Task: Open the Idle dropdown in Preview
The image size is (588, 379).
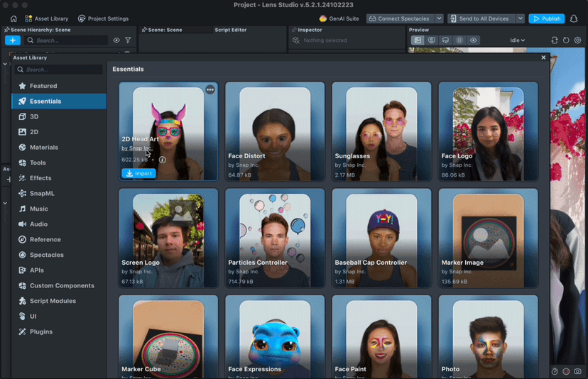Action: click(518, 40)
